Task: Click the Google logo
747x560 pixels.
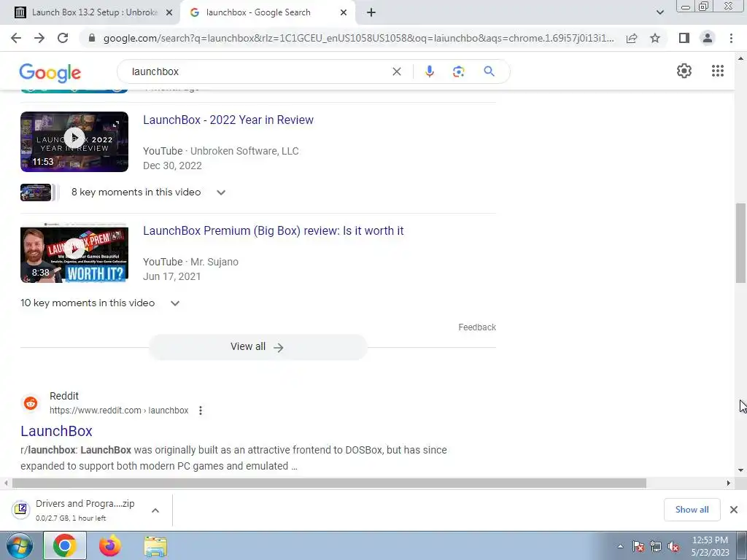Action: tap(50, 72)
